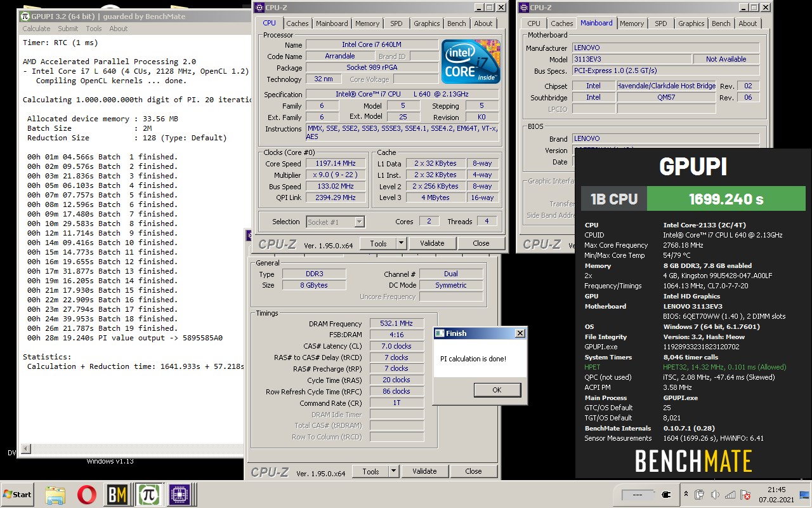
Task: Open the Submit menu in GPUPI
Action: pyautogui.click(x=68, y=29)
